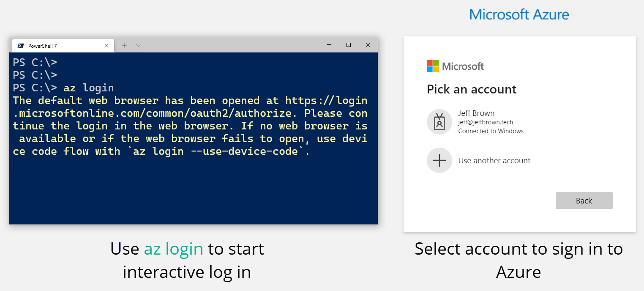Minimize the PowerShell window
The image size is (644, 291).
click(329, 45)
